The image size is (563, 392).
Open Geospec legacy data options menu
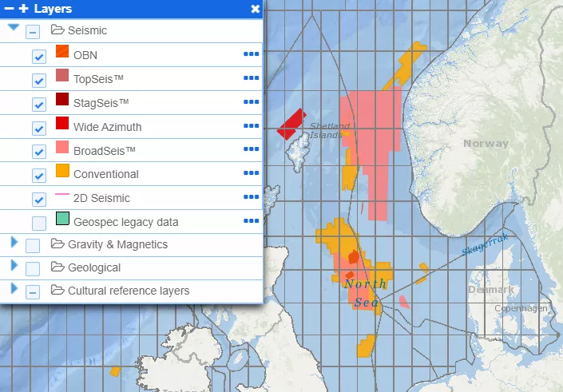(251, 221)
